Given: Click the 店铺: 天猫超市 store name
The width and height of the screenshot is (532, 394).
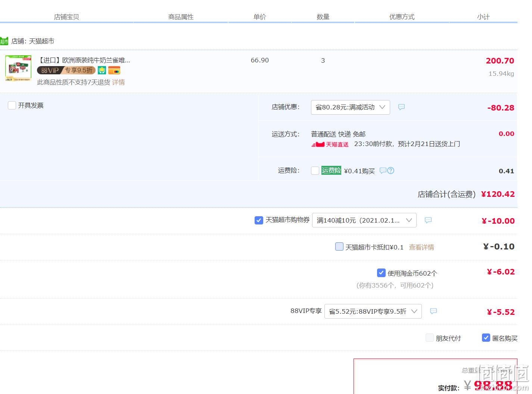Looking at the screenshot, I should pos(33,41).
